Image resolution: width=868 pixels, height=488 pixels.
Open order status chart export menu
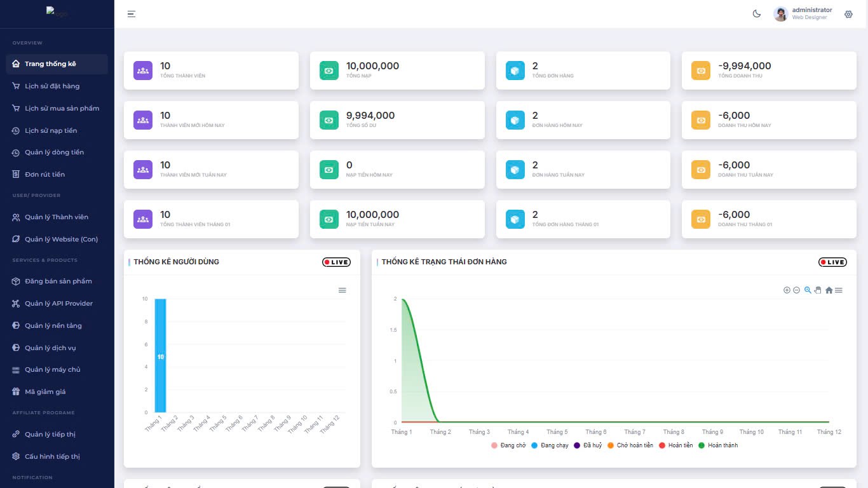point(839,290)
